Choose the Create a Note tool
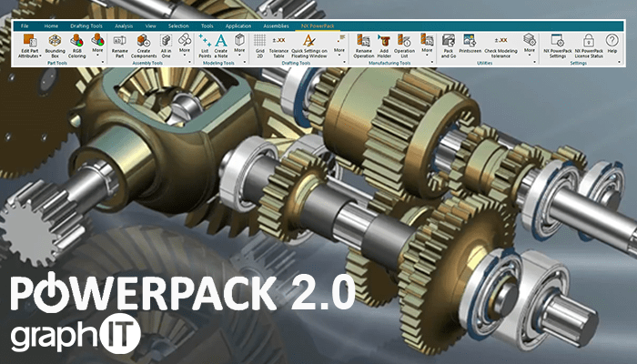 221,45
